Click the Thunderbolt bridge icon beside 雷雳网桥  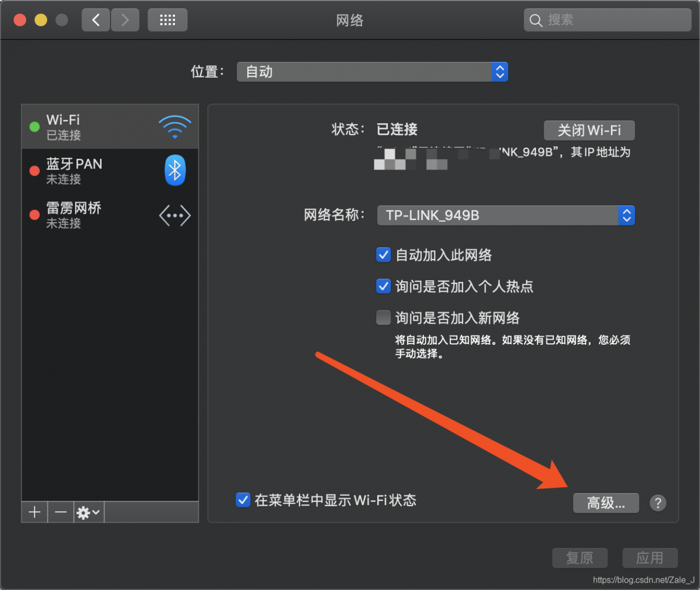[174, 215]
